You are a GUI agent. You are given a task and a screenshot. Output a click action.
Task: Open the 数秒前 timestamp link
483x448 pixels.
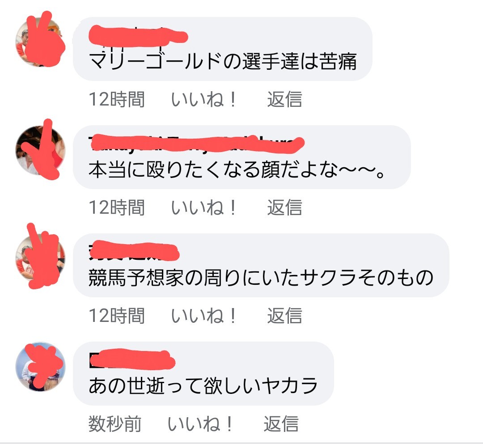coord(115,424)
